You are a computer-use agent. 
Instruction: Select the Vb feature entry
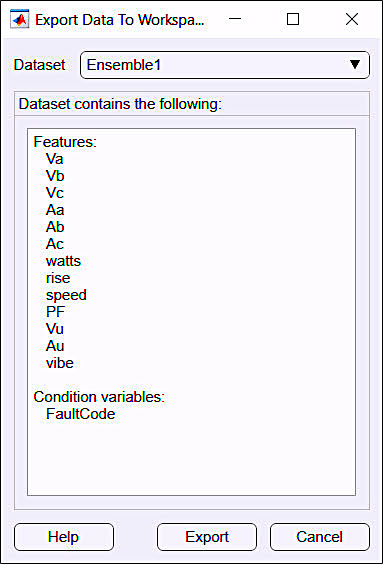[x=55, y=176]
